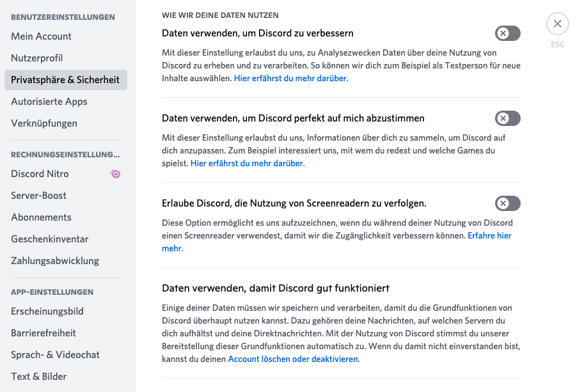This screenshot has height=392, width=575.
Task: Select Privatsphäre & Sicherheit in sidebar
Action: click(x=65, y=80)
